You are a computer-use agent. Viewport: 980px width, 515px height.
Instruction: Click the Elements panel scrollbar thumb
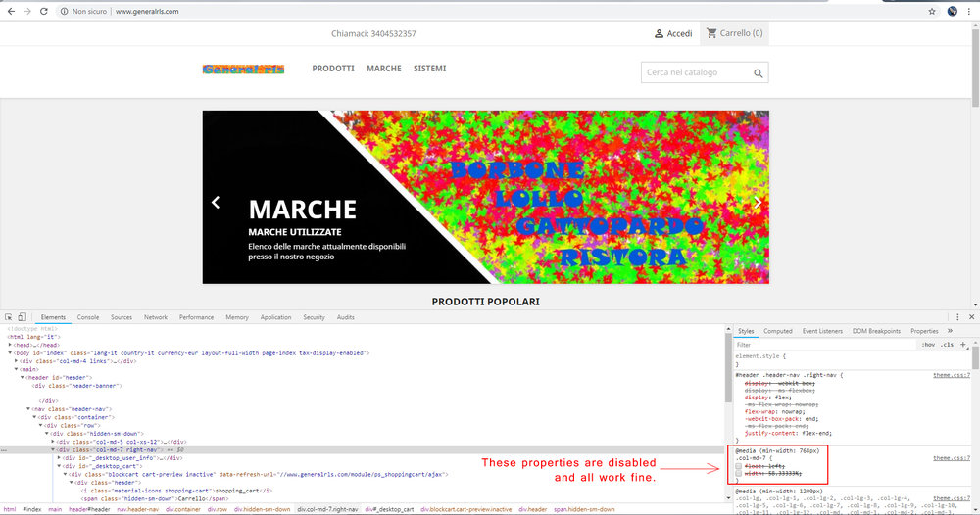[728, 368]
